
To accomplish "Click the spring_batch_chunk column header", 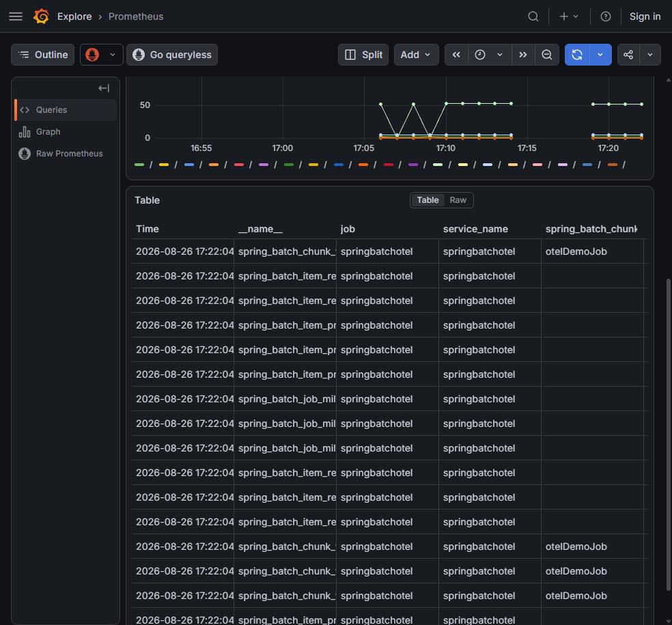I will [591, 229].
